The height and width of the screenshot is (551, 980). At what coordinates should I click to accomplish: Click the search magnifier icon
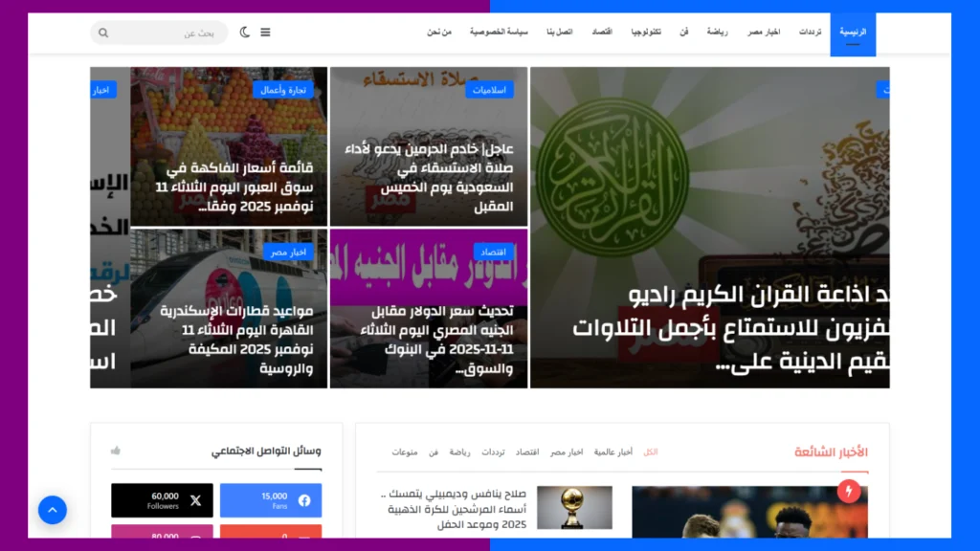pos(103,33)
